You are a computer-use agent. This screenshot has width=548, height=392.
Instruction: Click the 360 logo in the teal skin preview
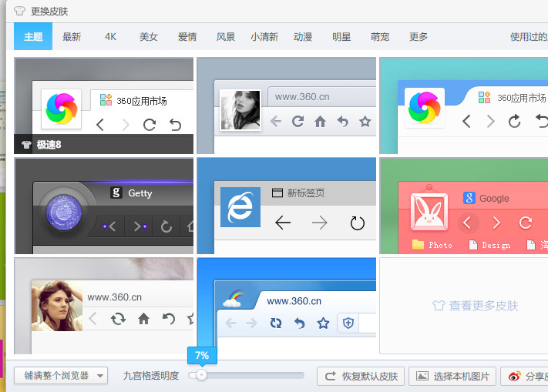pos(424,108)
